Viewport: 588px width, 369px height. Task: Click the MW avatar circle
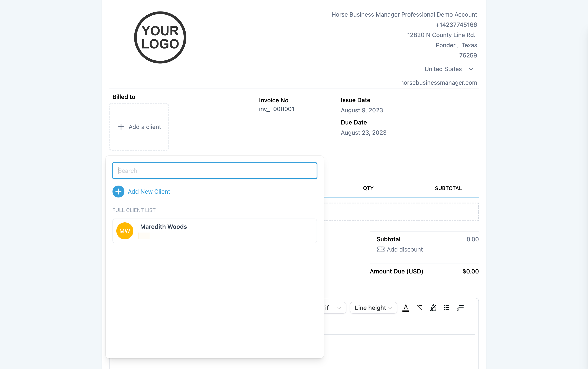[125, 231]
